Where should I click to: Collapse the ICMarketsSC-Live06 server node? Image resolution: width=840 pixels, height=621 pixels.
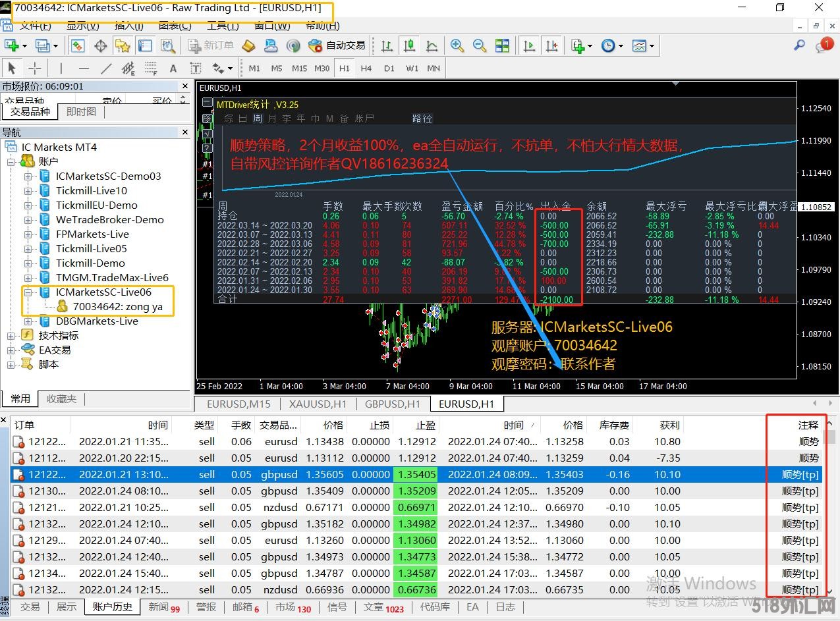(x=28, y=292)
